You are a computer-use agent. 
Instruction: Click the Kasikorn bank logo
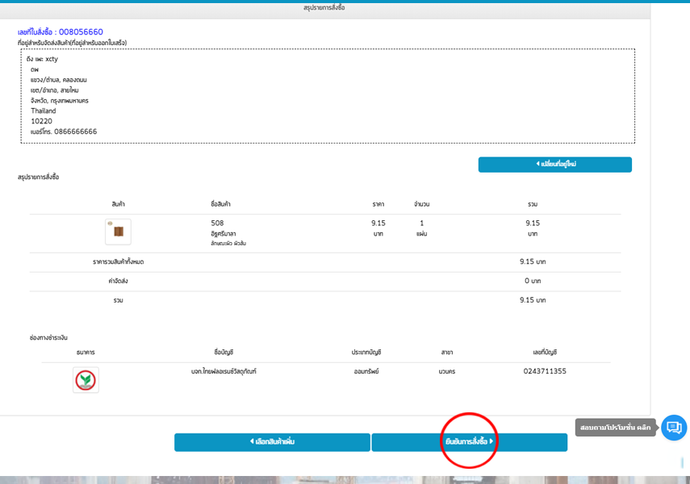pyautogui.click(x=86, y=380)
